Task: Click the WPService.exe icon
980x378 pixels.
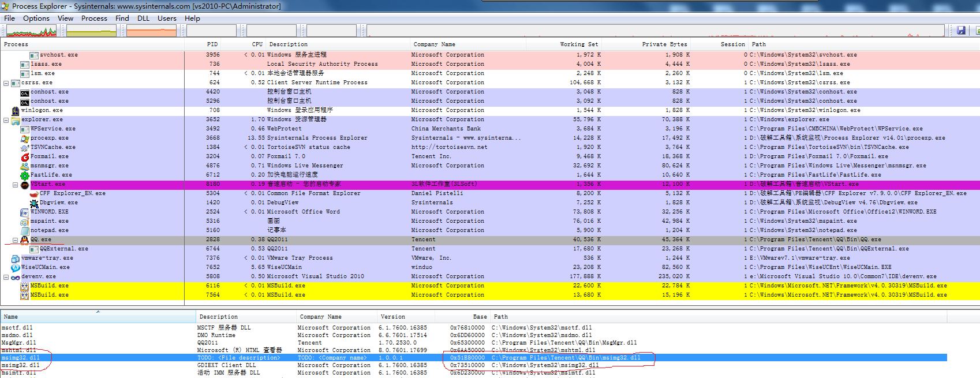Action: [x=25, y=129]
